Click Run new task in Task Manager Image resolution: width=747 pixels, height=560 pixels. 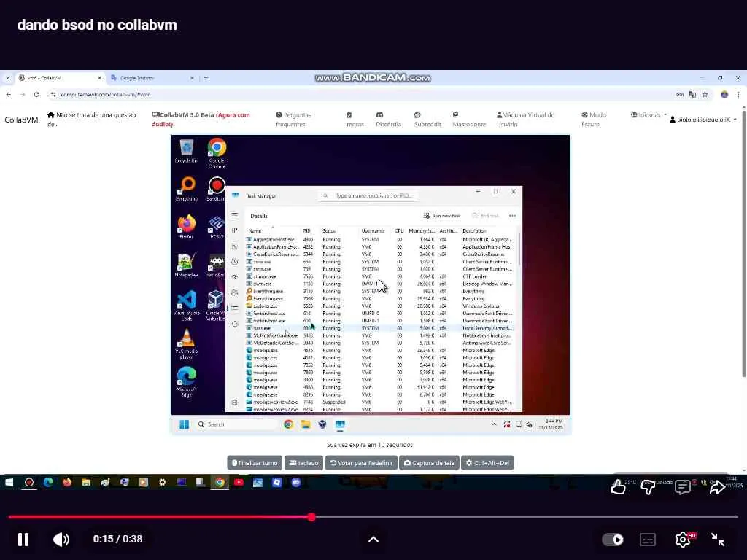click(442, 216)
